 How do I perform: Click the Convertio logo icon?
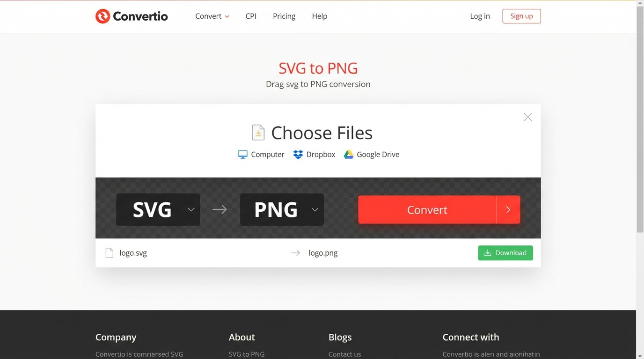pos(102,16)
